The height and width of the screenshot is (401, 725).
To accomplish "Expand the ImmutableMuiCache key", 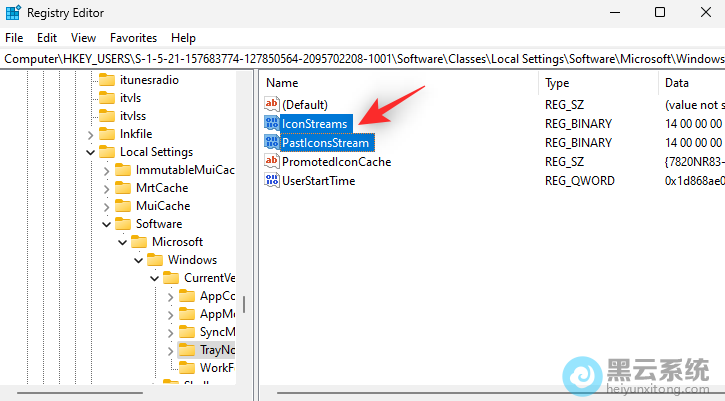I will (106, 170).
